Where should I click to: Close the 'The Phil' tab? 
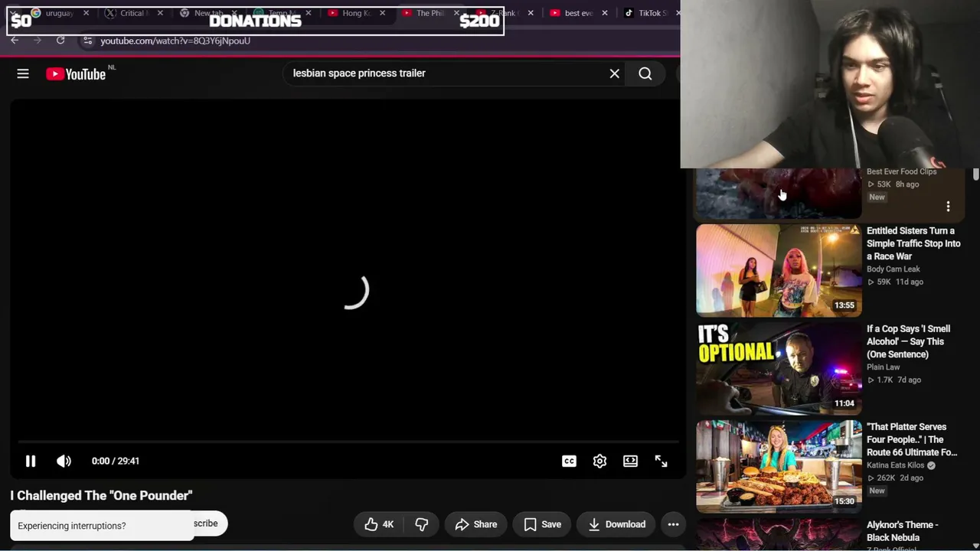click(x=456, y=13)
